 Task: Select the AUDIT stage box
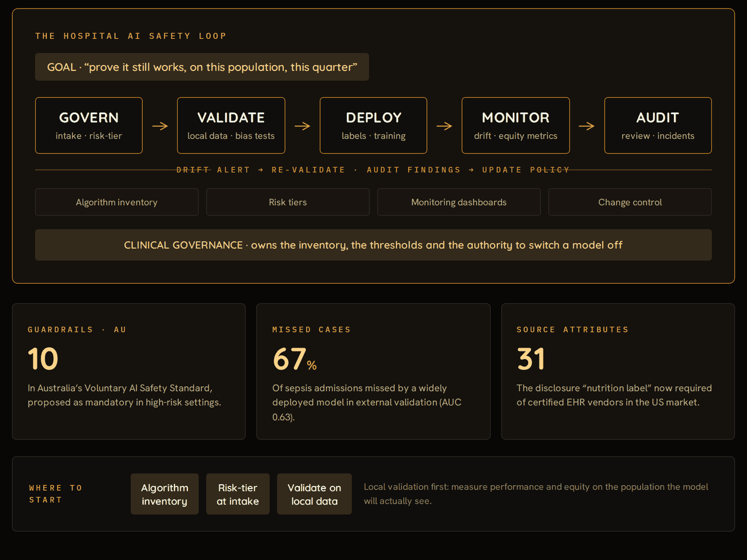coord(658,125)
